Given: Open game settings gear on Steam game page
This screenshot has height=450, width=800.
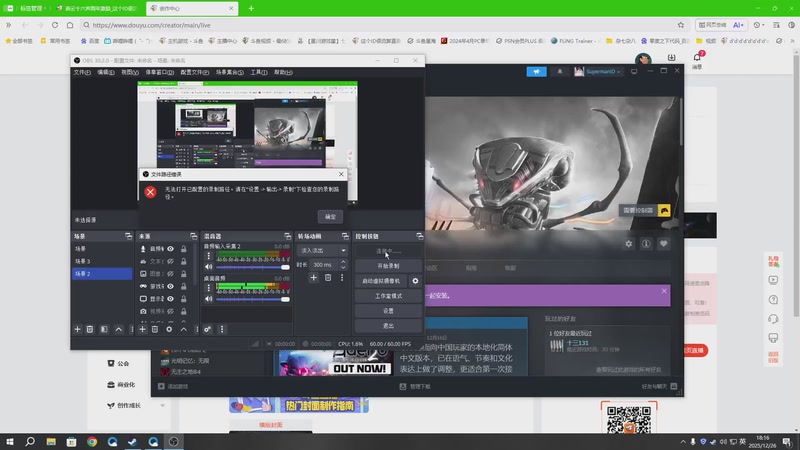Looking at the screenshot, I should pyautogui.click(x=629, y=244).
